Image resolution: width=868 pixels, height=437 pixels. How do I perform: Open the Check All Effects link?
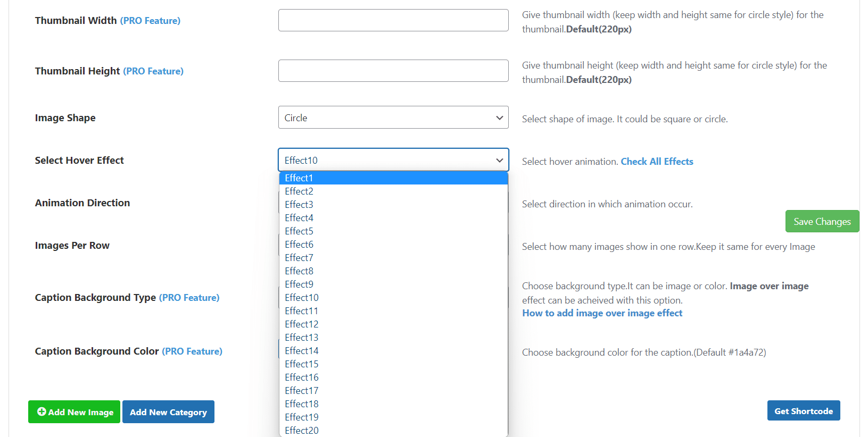pos(657,162)
